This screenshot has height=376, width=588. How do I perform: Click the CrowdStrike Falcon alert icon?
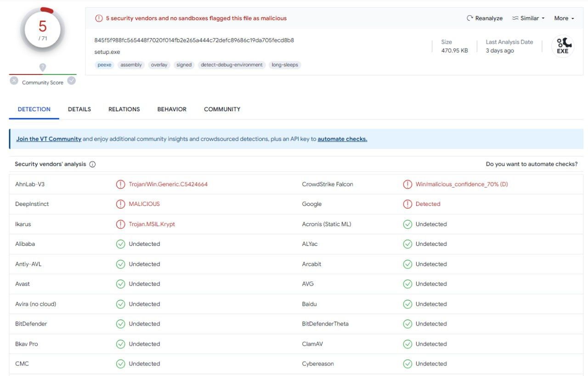pos(407,184)
